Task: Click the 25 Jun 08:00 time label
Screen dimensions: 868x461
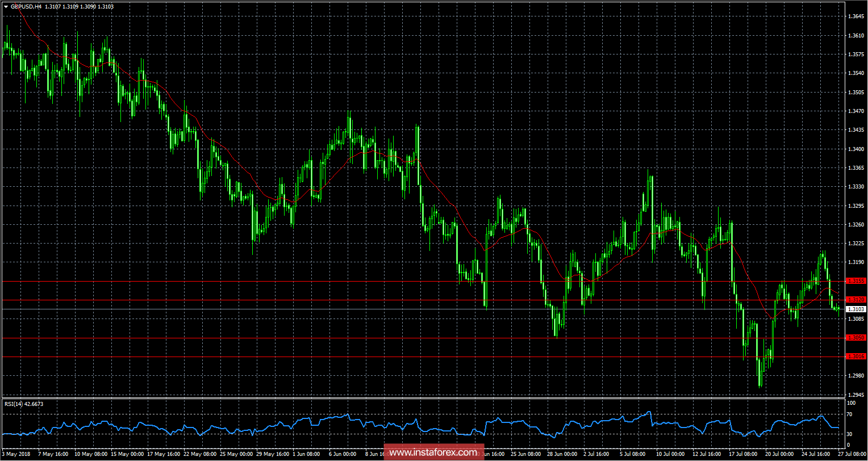Action: tap(526, 454)
